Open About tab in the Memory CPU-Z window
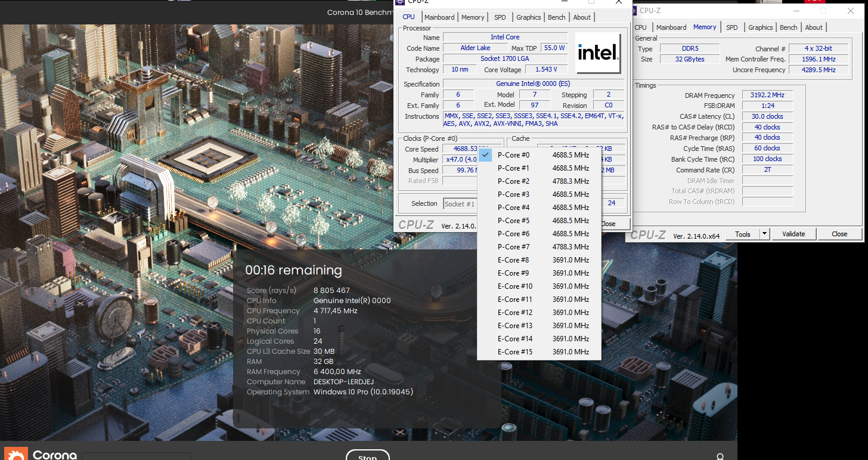The image size is (868, 460). click(814, 27)
